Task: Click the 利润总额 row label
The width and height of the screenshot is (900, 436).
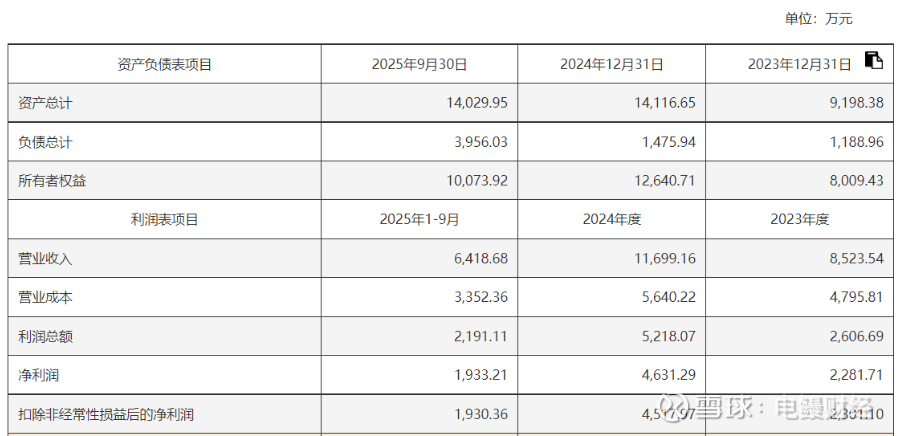Action: point(46,337)
